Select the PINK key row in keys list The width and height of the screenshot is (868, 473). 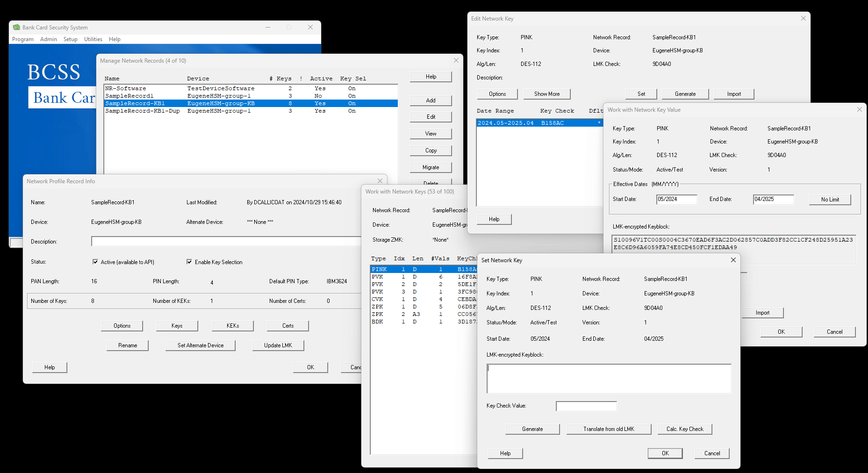click(x=423, y=269)
